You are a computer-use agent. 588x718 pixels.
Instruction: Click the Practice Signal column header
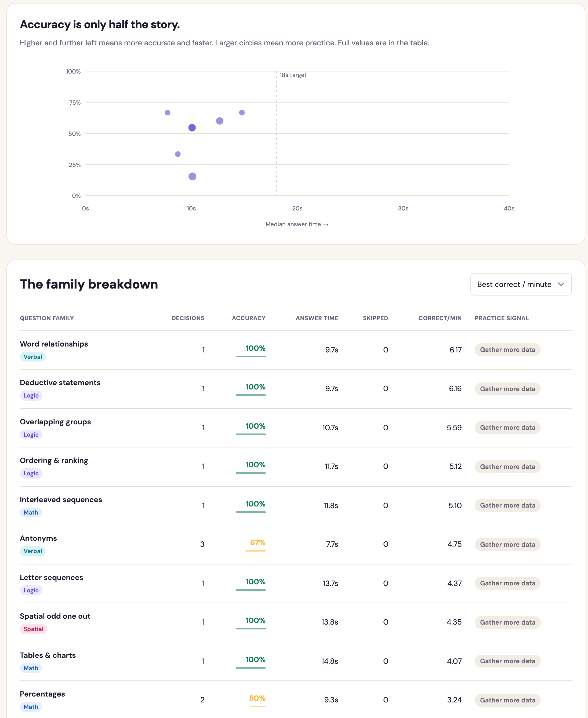(502, 318)
